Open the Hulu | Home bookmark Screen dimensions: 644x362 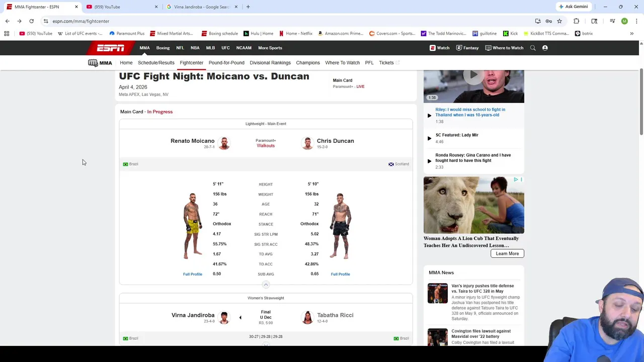tap(258, 34)
